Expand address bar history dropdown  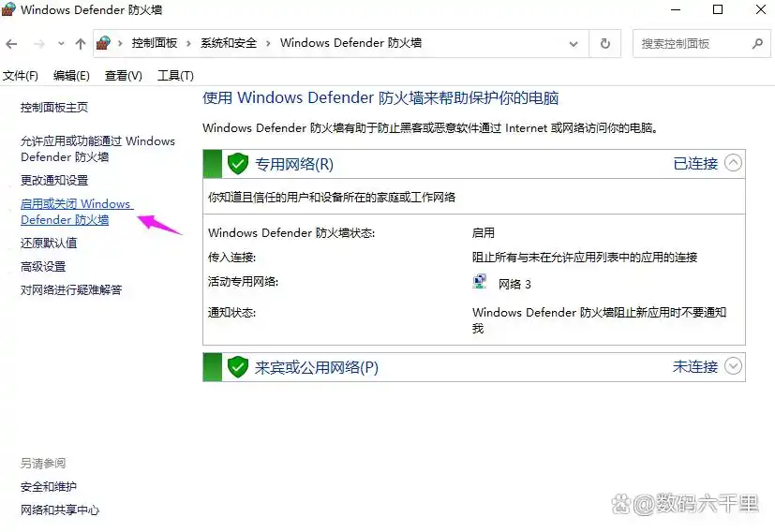click(574, 44)
